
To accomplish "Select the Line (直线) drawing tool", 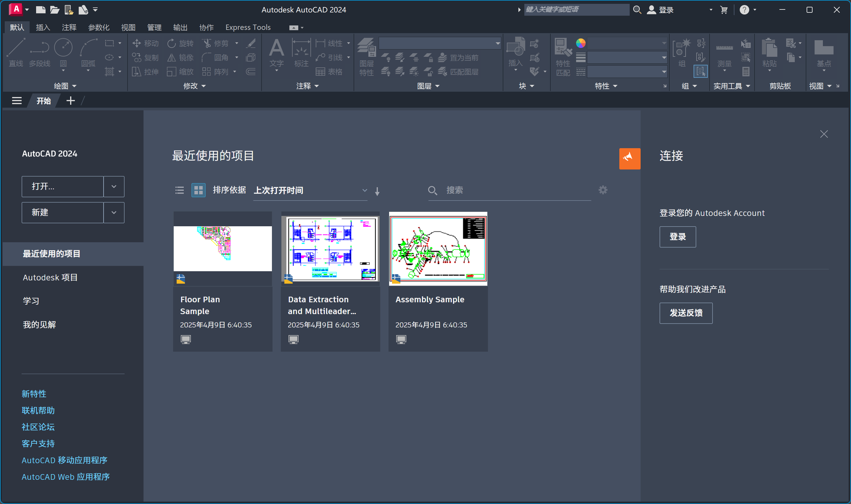I will point(16,54).
